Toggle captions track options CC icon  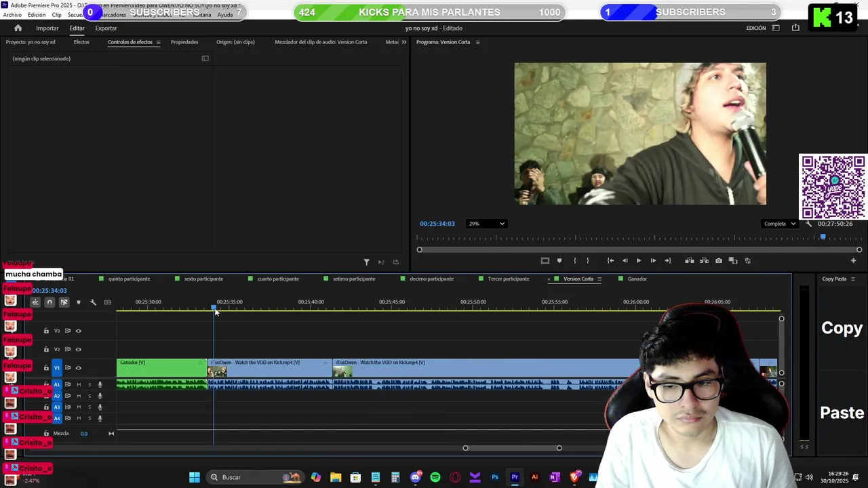point(107,302)
